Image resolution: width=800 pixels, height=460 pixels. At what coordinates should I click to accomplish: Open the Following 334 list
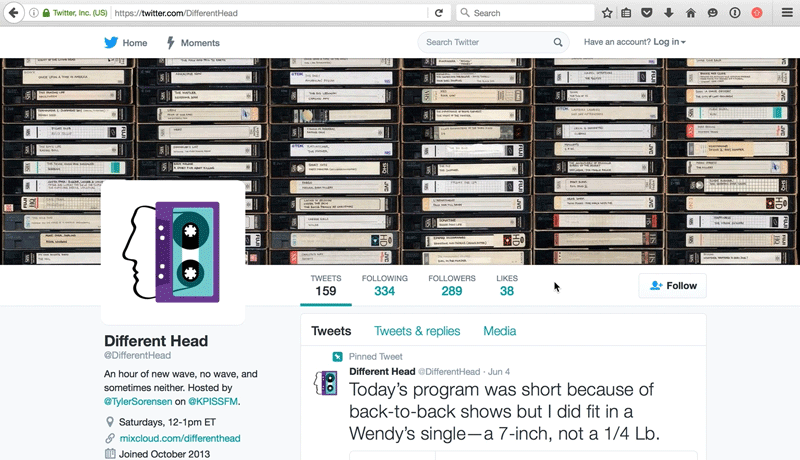pyautogui.click(x=385, y=286)
